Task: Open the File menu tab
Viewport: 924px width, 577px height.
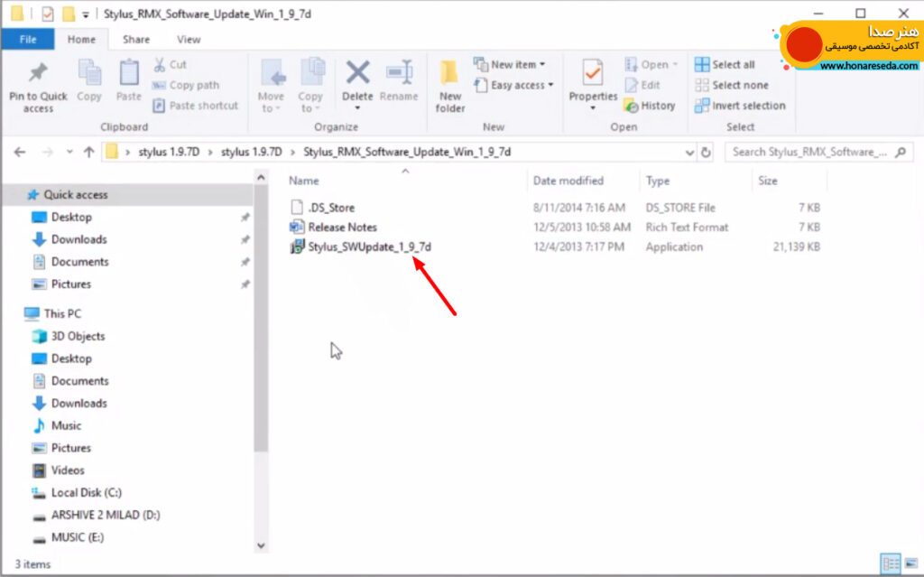Action: [28, 40]
